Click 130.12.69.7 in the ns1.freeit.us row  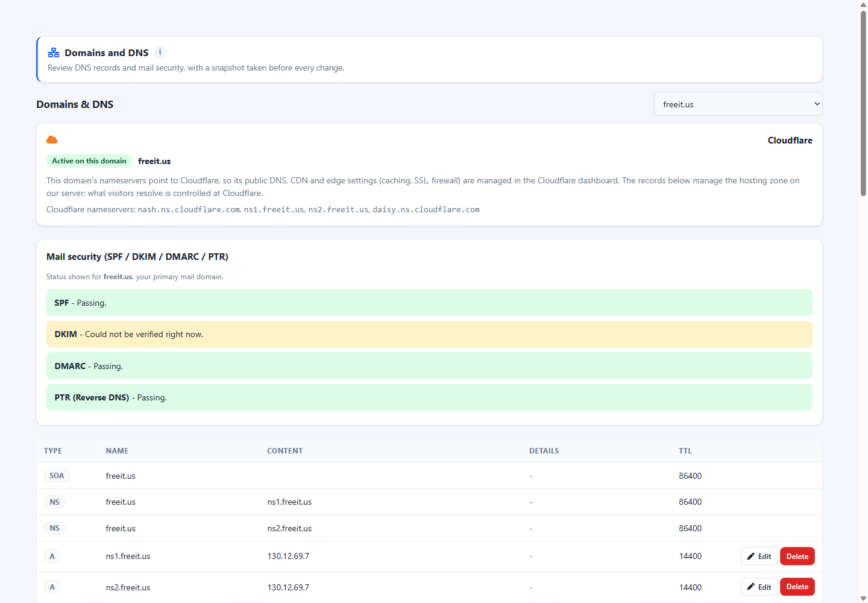point(288,556)
